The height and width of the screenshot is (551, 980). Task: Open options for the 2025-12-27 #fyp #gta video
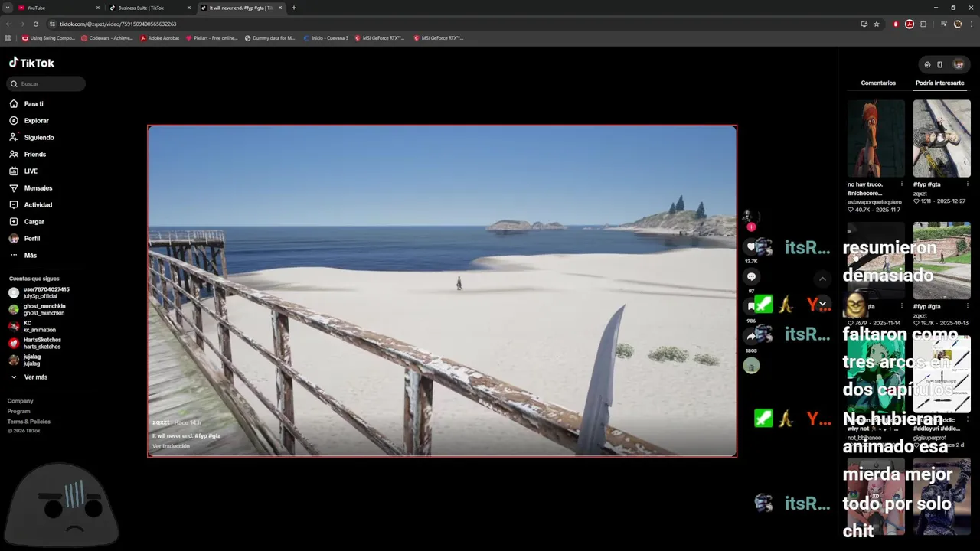(x=967, y=184)
